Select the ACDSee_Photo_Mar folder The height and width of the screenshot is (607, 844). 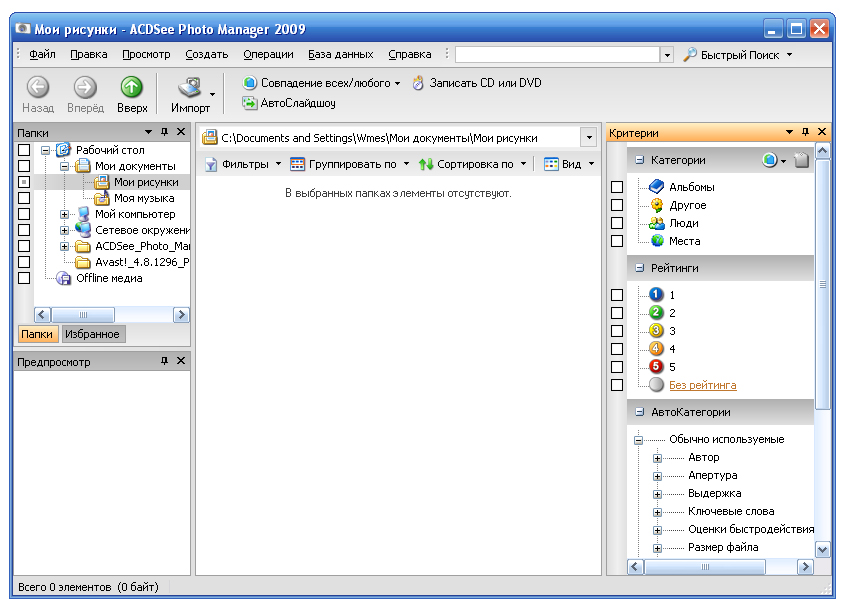pyautogui.click(x=143, y=246)
